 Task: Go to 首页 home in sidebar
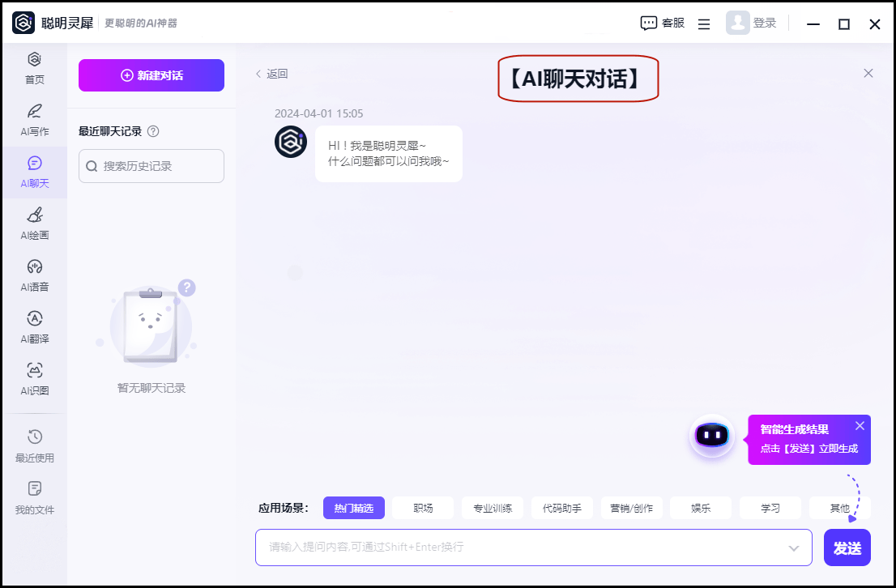tap(34, 68)
